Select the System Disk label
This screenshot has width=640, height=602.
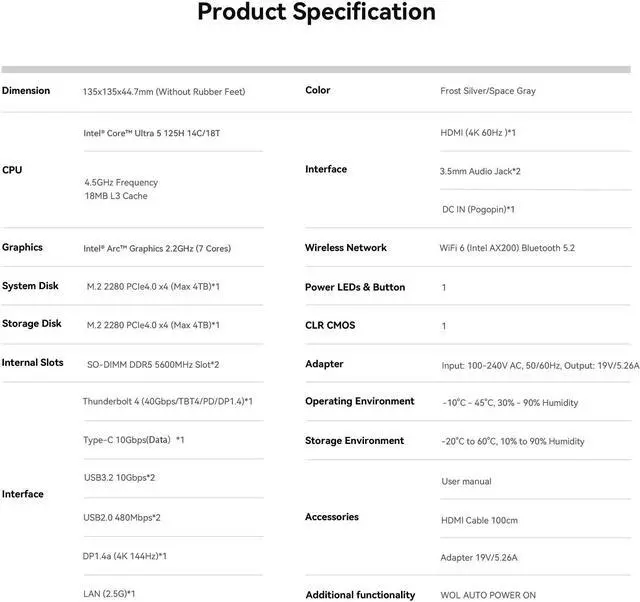(x=30, y=286)
